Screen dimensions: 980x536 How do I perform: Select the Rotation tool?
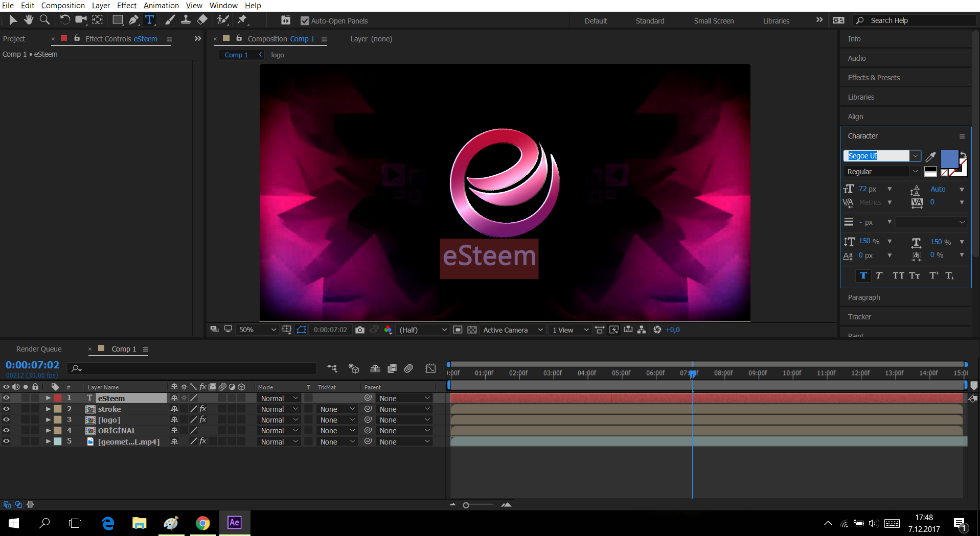[x=65, y=20]
